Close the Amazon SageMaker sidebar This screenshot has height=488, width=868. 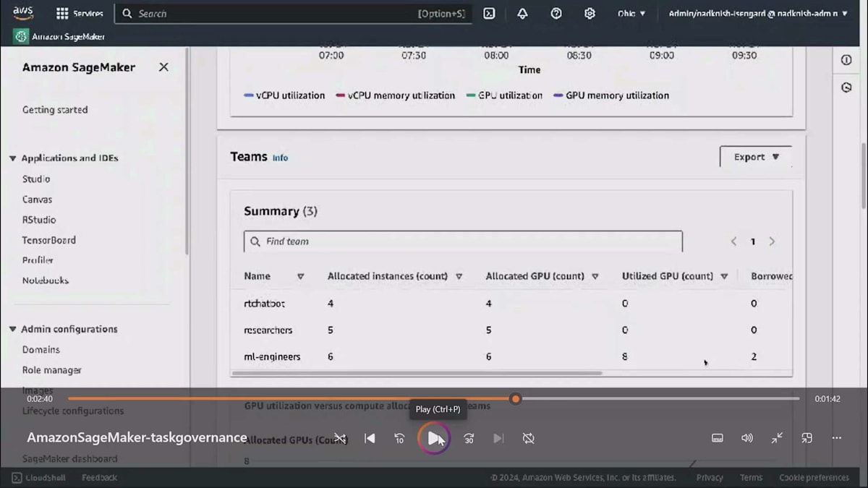(163, 67)
